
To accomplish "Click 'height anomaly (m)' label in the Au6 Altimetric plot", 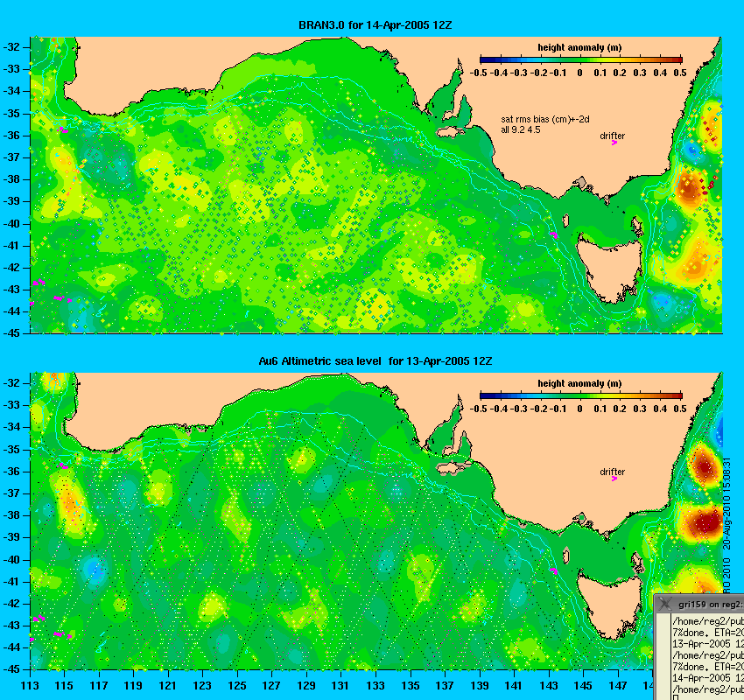I will click(579, 383).
